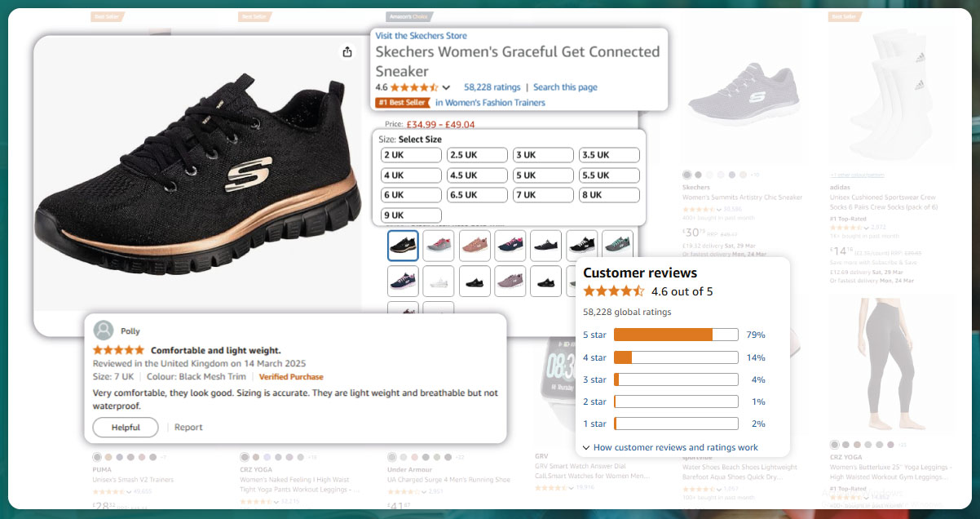The height and width of the screenshot is (519, 980).
Task: Choose size 3.5 UK
Action: [x=609, y=155]
